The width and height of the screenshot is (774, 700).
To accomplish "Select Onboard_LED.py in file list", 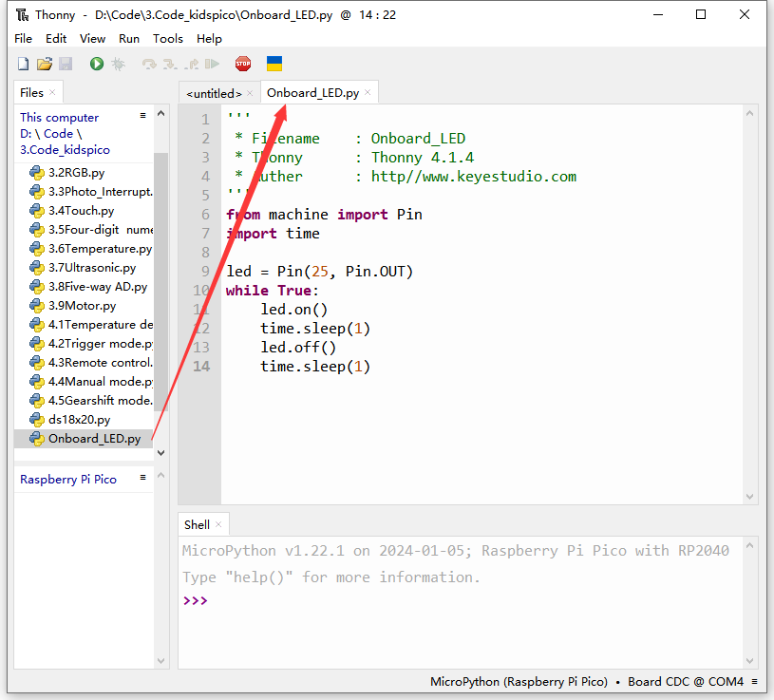I will (85, 439).
